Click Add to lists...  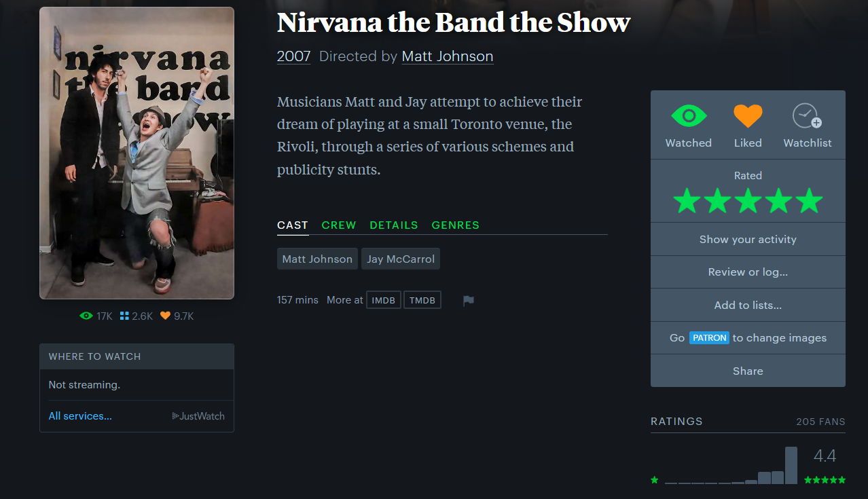click(x=748, y=306)
